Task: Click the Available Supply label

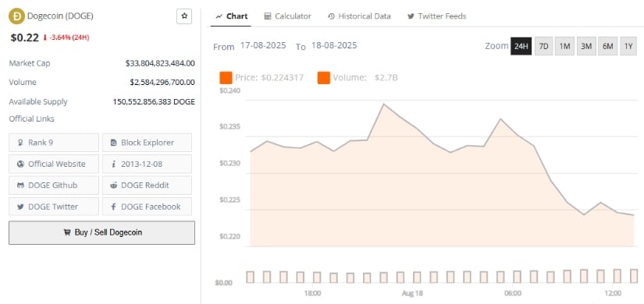Action: tap(38, 102)
